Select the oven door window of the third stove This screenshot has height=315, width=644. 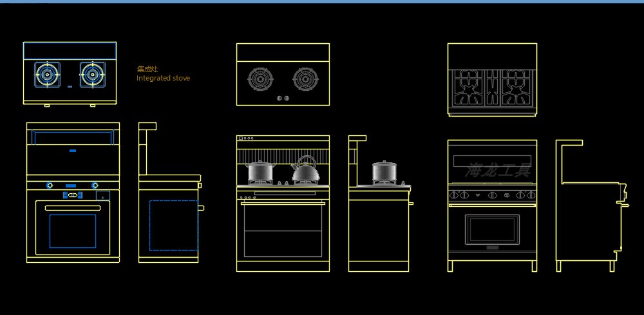(x=492, y=229)
